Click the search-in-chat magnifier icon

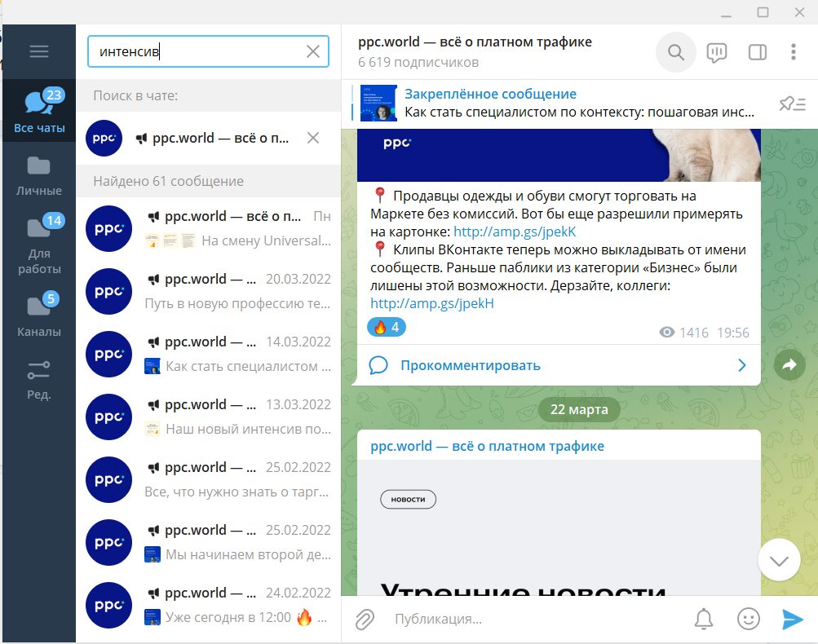[676, 52]
